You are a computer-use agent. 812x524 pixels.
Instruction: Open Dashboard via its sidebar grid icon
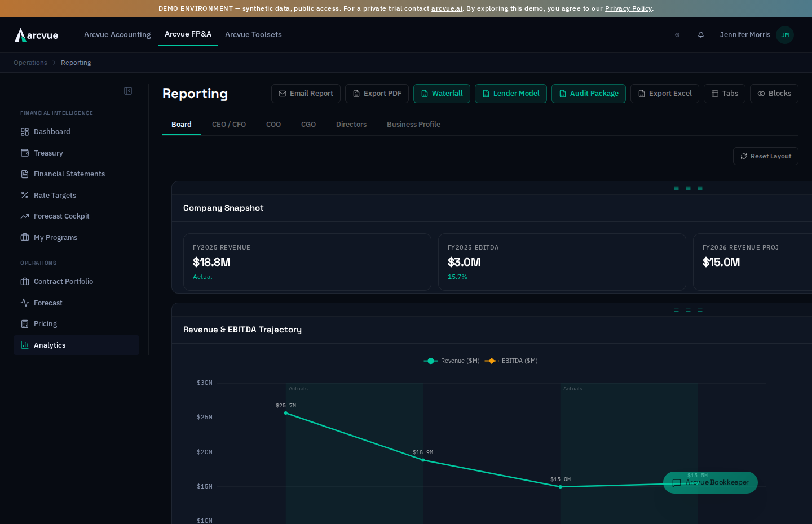(x=25, y=132)
